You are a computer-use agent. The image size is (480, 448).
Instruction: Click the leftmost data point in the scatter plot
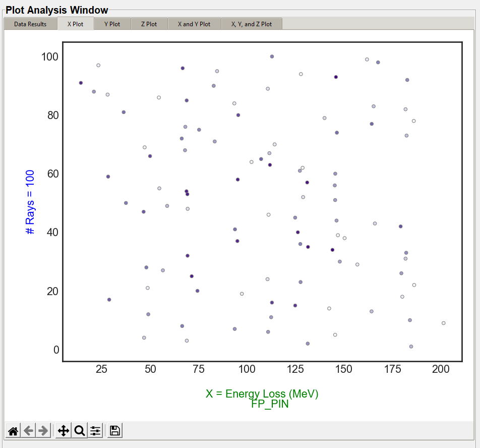[x=81, y=83]
